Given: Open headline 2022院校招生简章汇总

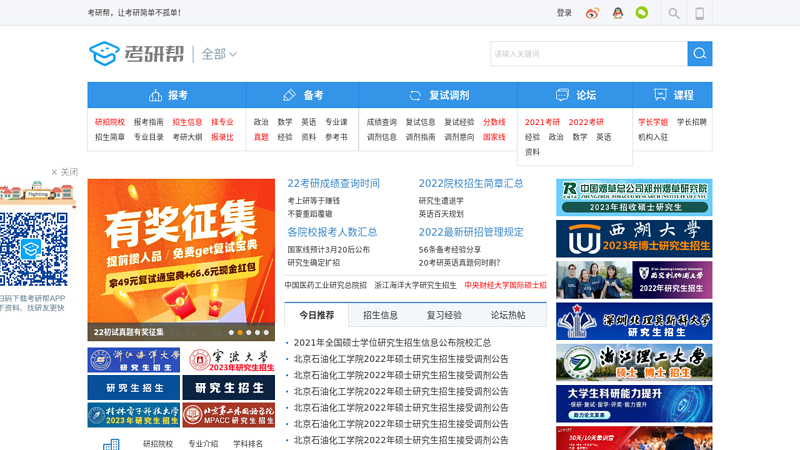Looking at the screenshot, I should tap(471, 183).
